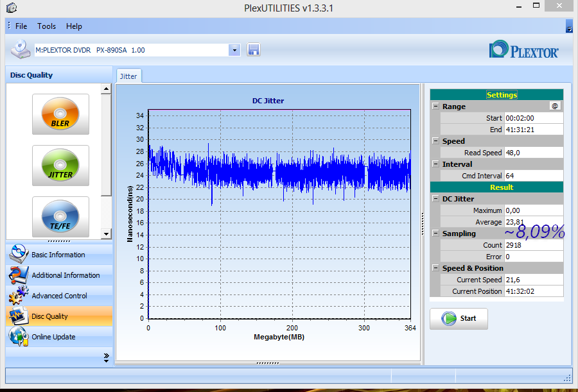The image size is (578, 392).
Task: Click the Basic Information icon
Action: point(19,254)
